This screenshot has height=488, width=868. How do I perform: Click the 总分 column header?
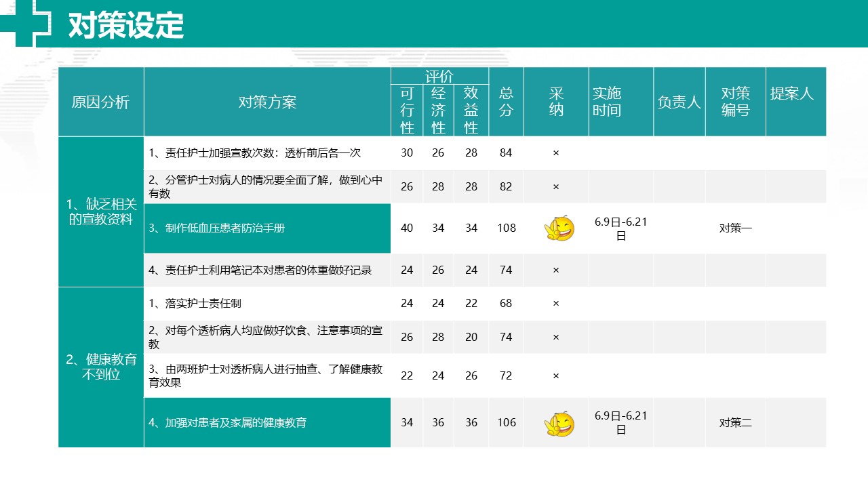coord(506,102)
